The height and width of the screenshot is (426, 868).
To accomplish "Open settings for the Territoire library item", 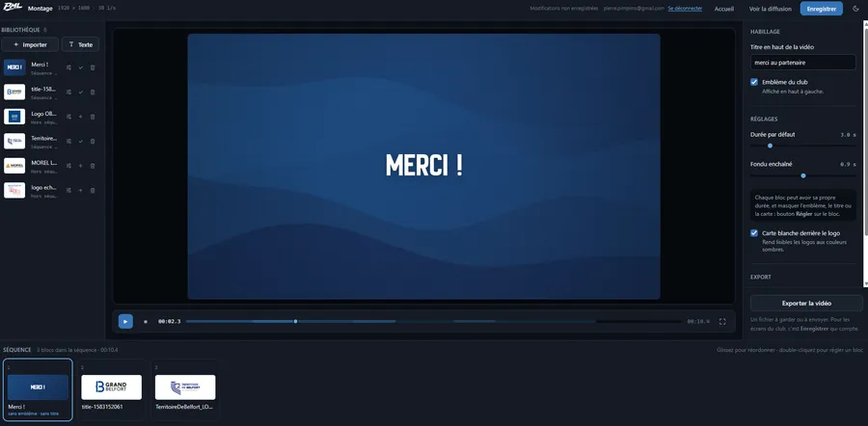I will 68,141.
